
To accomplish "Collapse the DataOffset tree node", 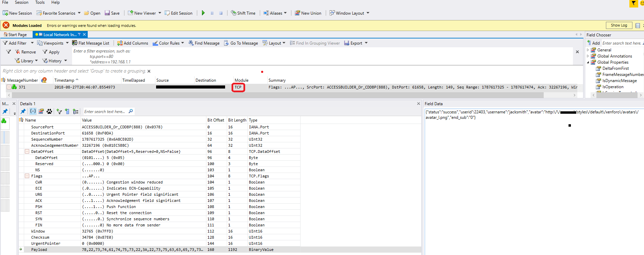I will [27, 152].
